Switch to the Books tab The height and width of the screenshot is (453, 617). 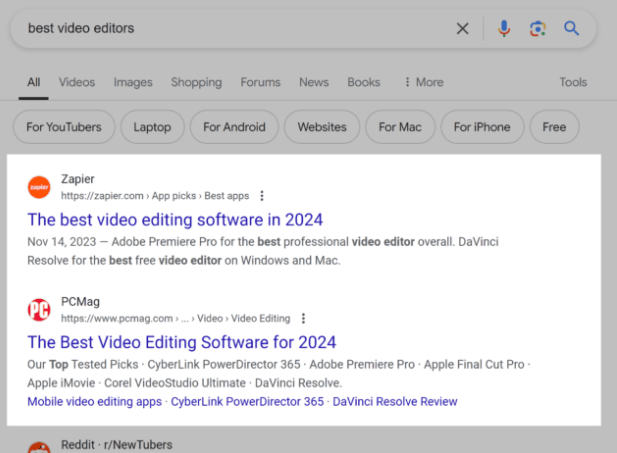pyautogui.click(x=364, y=82)
